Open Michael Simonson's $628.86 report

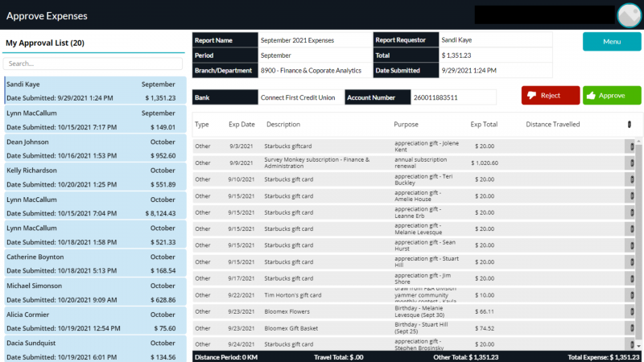95,293
